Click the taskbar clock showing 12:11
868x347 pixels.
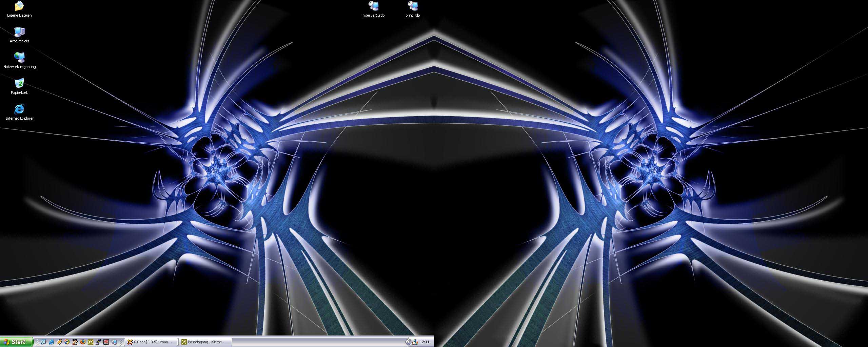pos(425,342)
